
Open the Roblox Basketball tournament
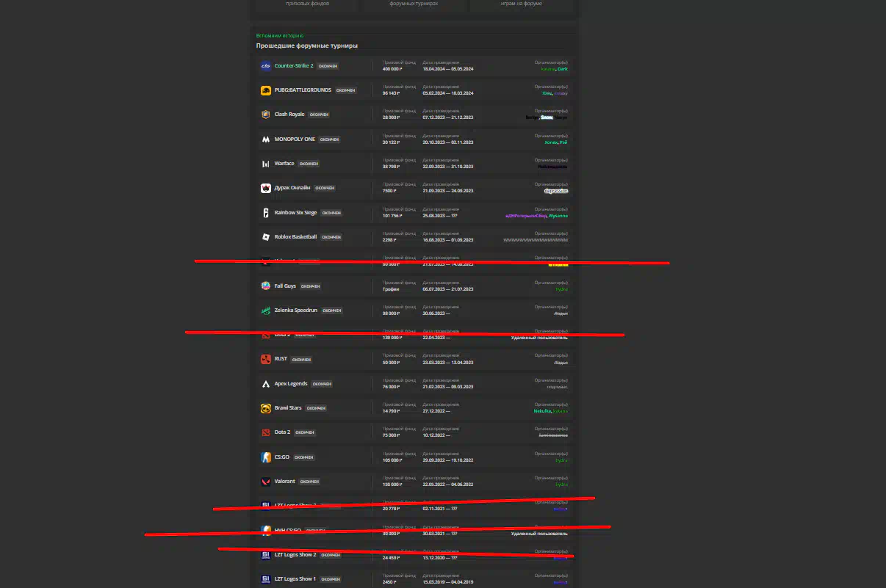click(296, 237)
